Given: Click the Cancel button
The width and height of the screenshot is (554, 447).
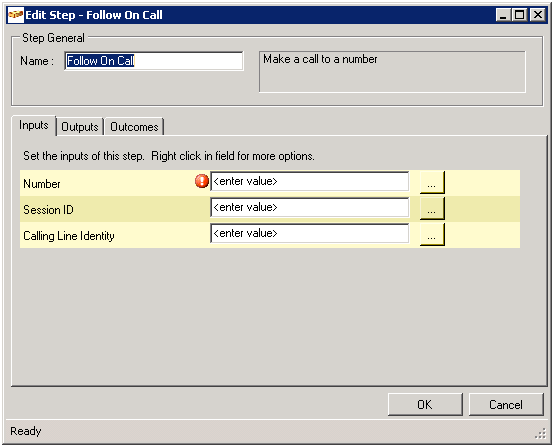Looking at the screenshot, I should tap(506, 404).
